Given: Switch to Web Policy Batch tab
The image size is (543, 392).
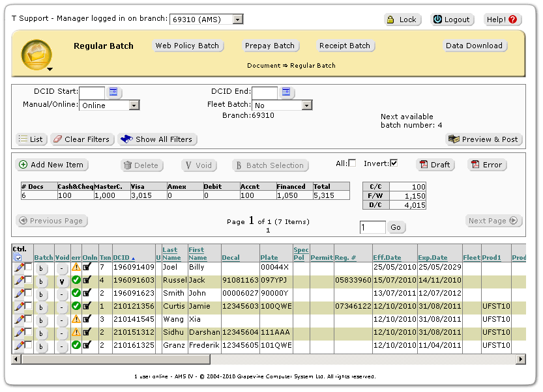Looking at the screenshot, I should (x=188, y=46).
